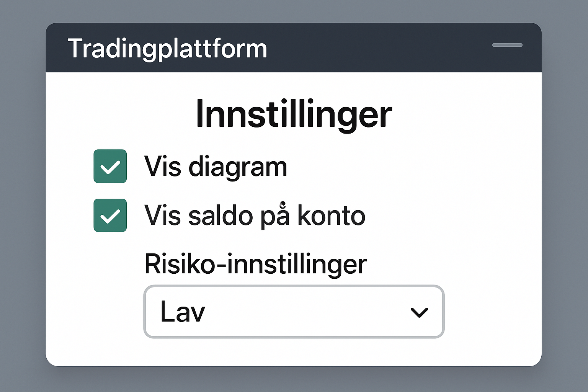Uncheck the Vis diagram checkbox
This screenshot has height=392, width=588.
pos(110,166)
